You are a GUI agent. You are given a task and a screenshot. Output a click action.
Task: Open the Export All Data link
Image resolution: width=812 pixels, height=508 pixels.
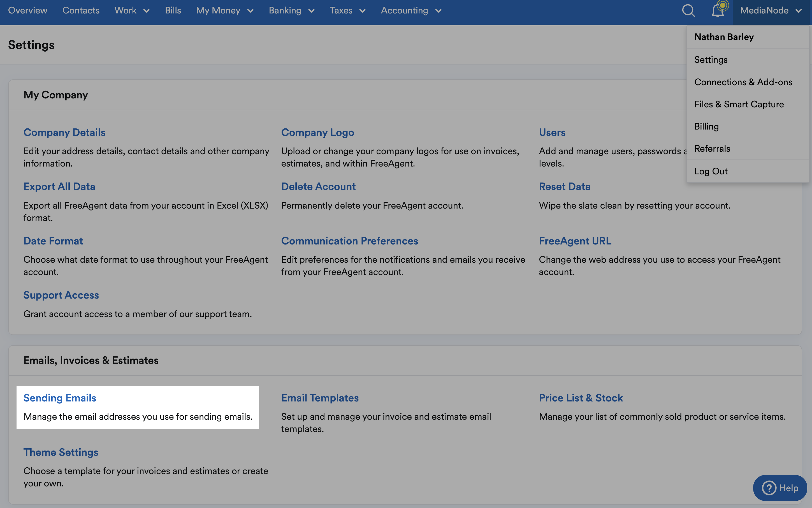click(x=59, y=186)
